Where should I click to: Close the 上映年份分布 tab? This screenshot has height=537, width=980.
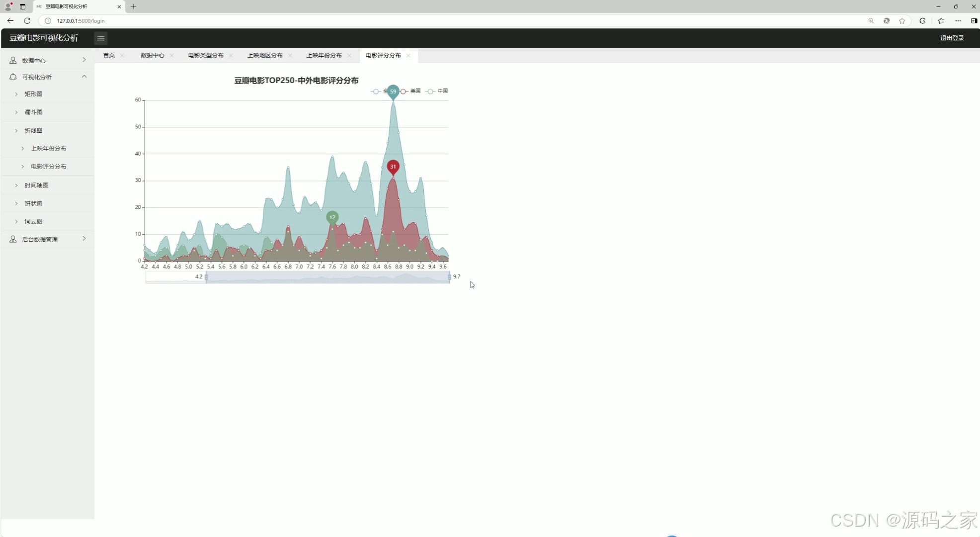[349, 55]
